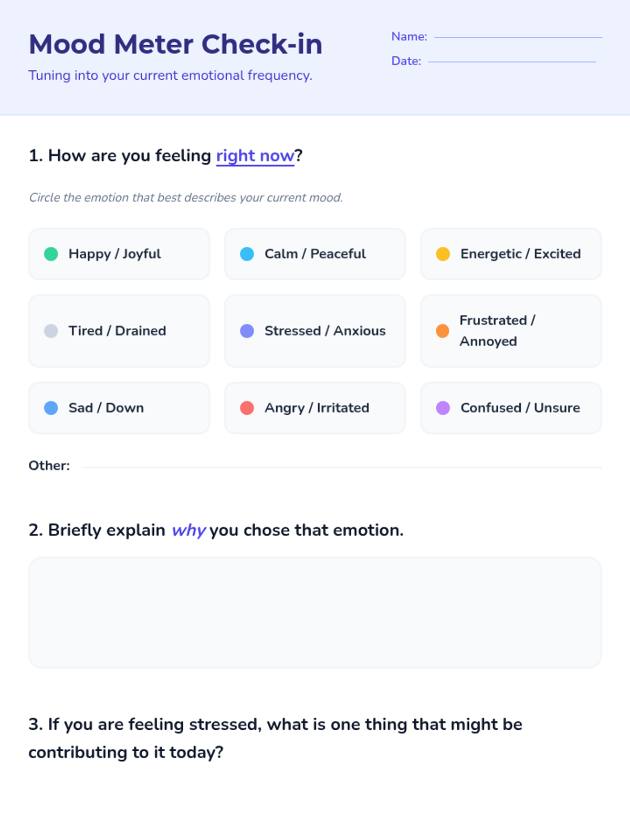This screenshot has height=840, width=630.
Task: Click the yellow Energetic / Excited dot
Action: tap(443, 254)
